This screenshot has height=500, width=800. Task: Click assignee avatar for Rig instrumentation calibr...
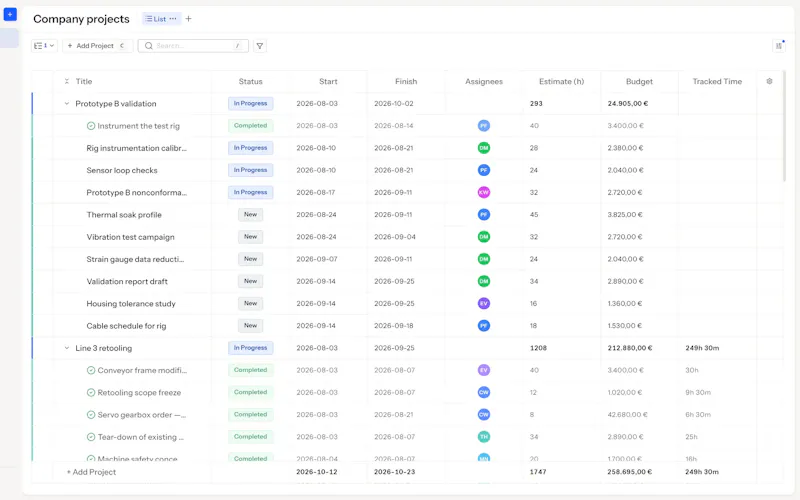point(484,148)
